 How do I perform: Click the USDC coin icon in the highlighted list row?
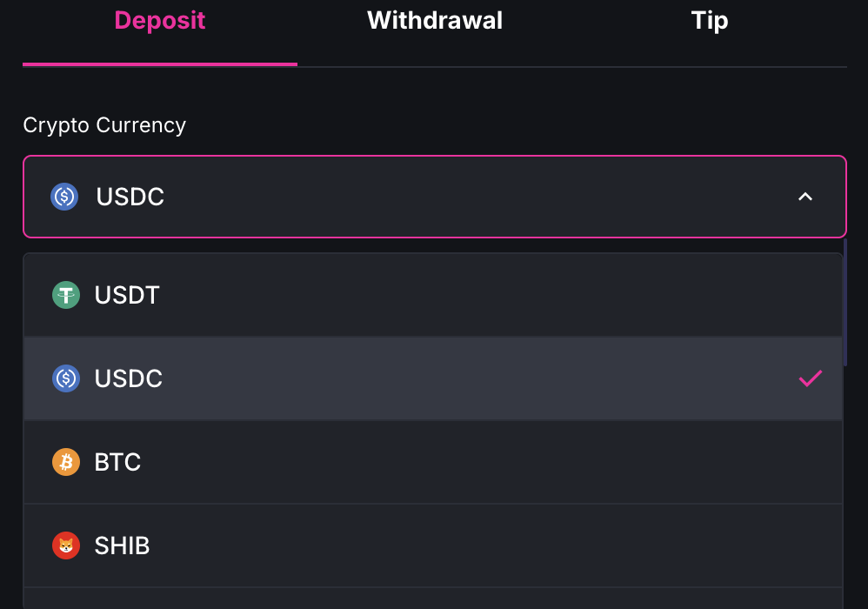(66, 378)
